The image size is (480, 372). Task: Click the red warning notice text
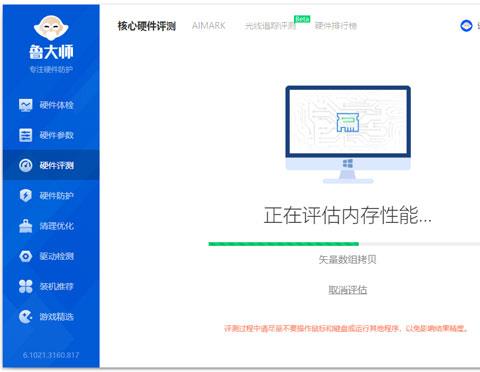[346, 328]
